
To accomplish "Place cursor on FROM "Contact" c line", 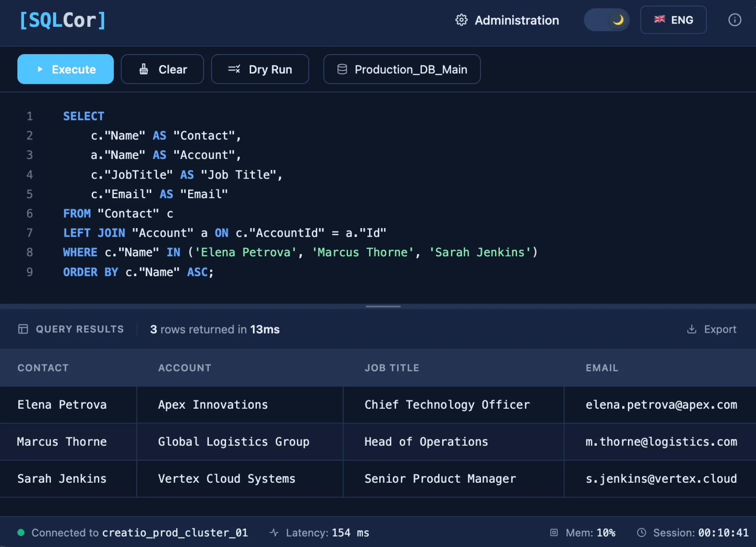I will pos(118,214).
